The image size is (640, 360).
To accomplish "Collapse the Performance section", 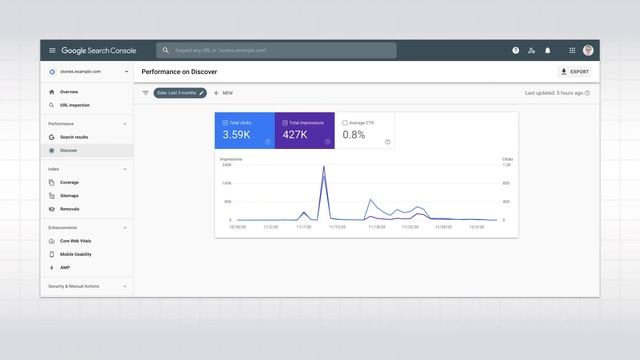I will [x=125, y=124].
